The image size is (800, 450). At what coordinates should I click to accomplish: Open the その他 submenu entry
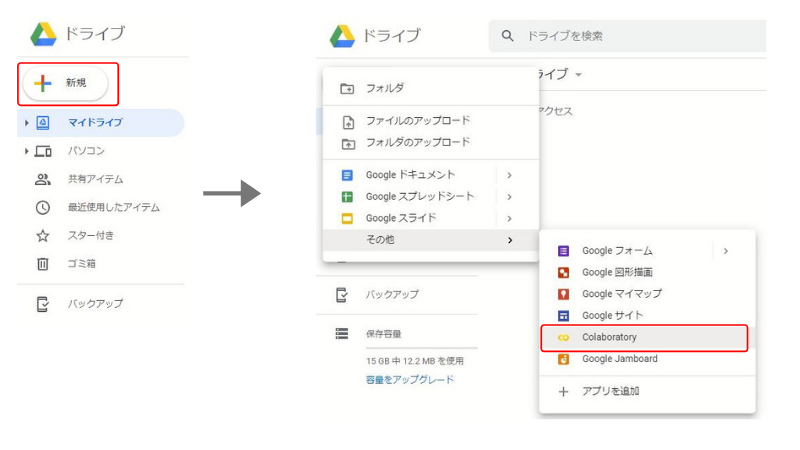pos(431,240)
